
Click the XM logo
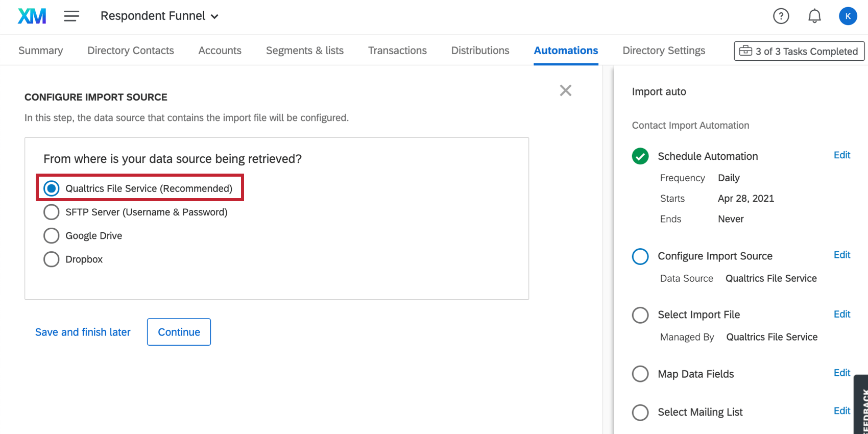pos(32,16)
